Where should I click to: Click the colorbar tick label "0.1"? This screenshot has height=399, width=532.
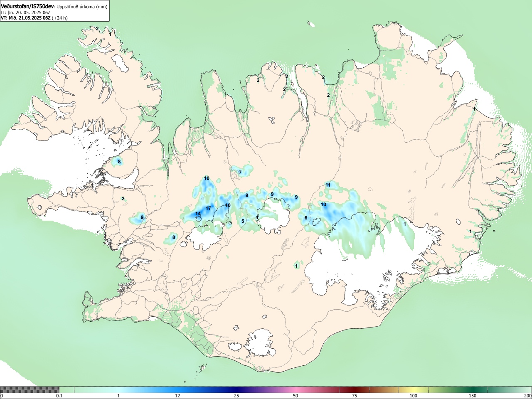(x=59, y=396)
